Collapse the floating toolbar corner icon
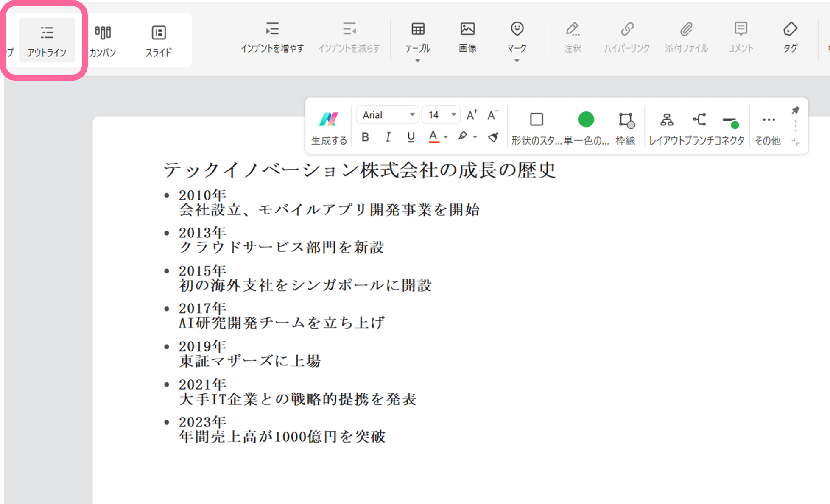830x504 pixels. point(796,142)
